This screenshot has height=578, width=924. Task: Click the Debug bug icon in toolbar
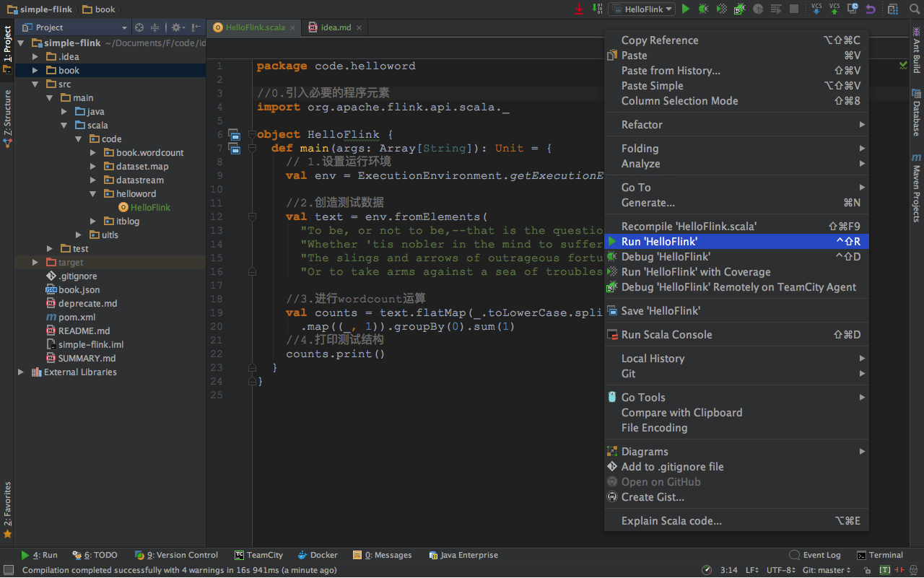[x=703, y=9]
